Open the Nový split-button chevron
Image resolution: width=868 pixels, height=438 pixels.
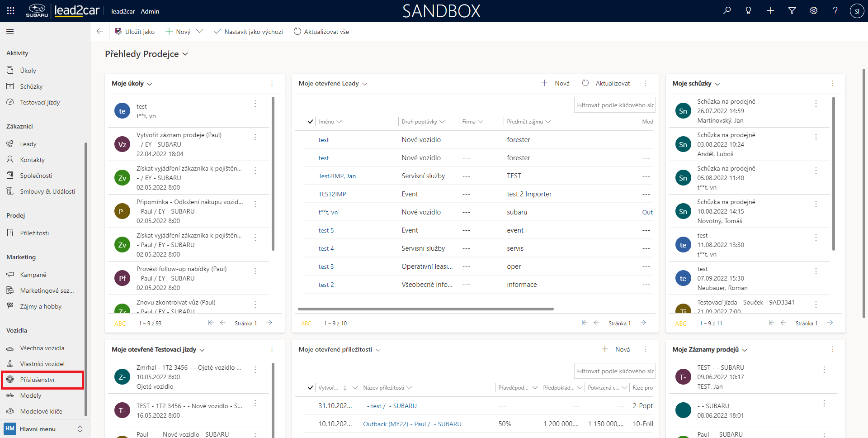(x=199, y=32)
